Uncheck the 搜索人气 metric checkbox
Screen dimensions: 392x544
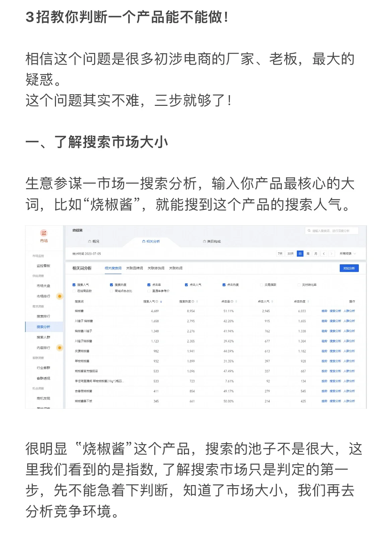click(x=74, y=285)
